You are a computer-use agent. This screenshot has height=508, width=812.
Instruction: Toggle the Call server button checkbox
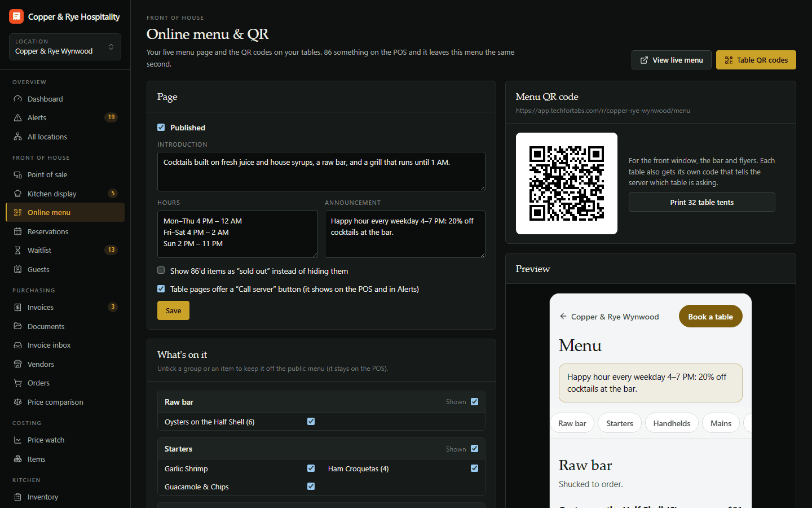[x=161, y=288]
